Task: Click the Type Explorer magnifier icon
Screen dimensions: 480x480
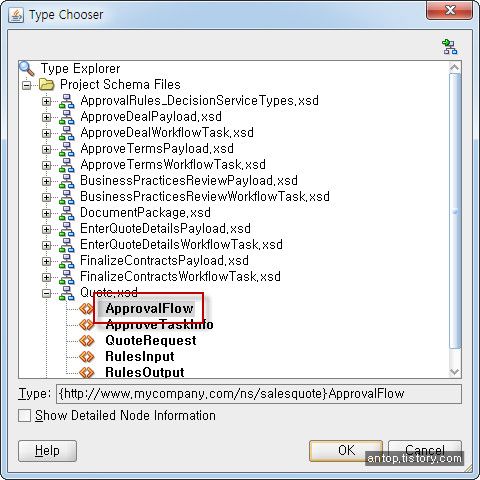Action: pyautogui.click(x=27, y=68)
